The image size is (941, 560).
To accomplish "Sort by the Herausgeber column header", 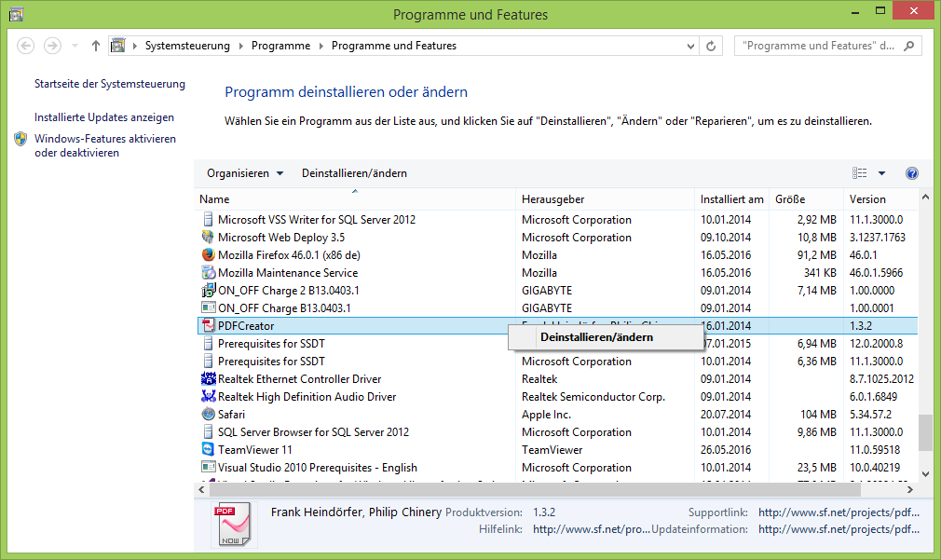I will (x=606, y=199).
